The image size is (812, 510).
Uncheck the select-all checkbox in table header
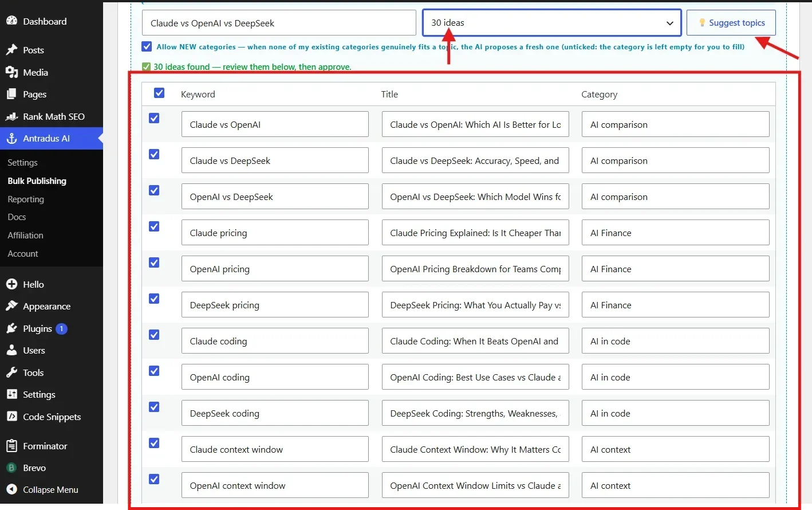pos(159,93)
